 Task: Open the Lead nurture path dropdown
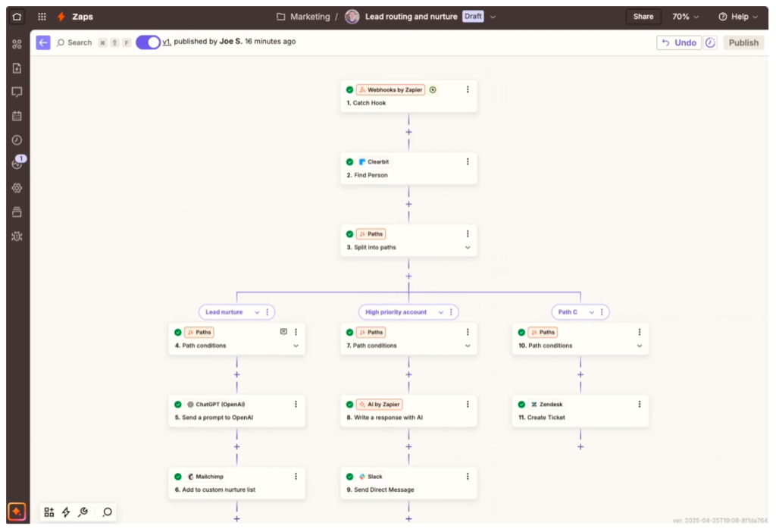[x=257, y=312]
